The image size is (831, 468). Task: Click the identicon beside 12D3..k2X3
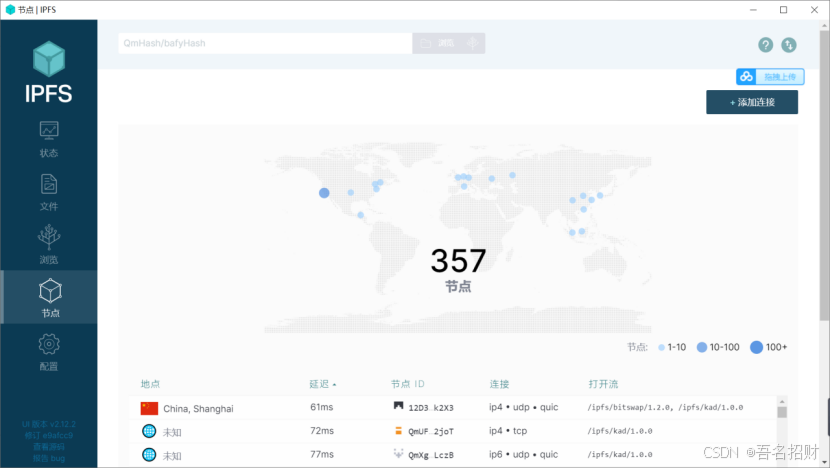399,406
